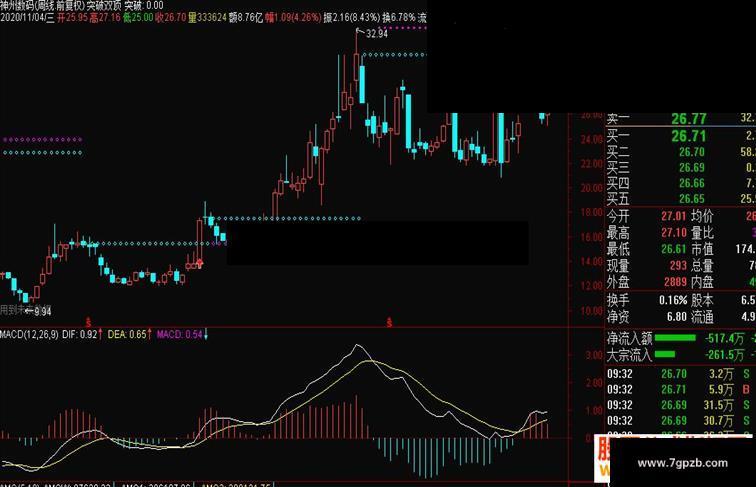Image resolution: width=756 pixels, height=487 pixels.
Task: Click the red up arrow beside DIF 0.92
Action: click(x=100, y=334)
